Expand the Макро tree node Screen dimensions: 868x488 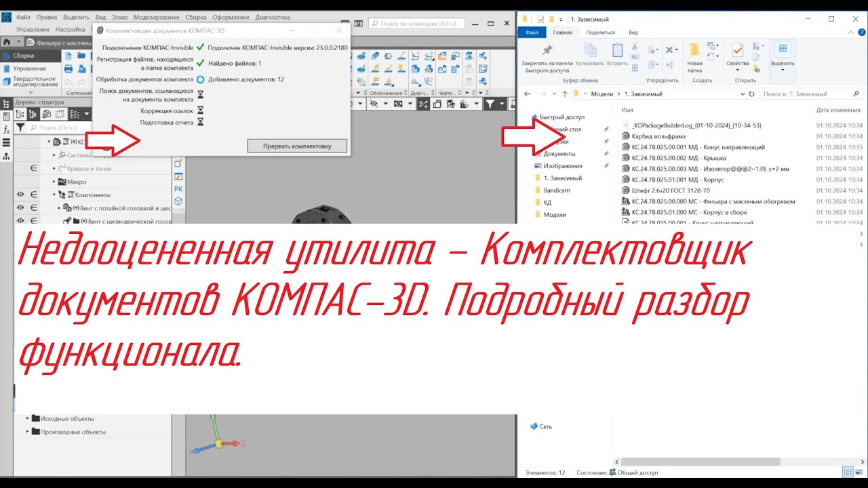pos(54,182)
